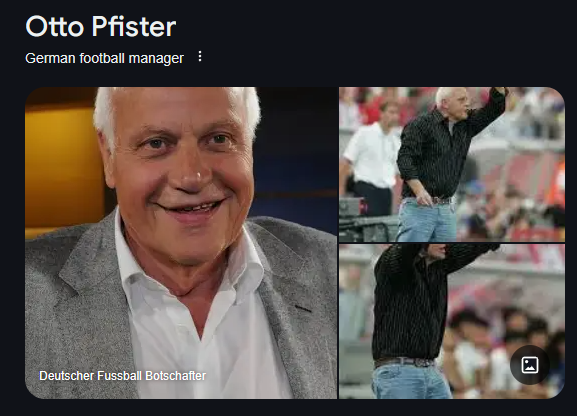Viewport: 577px width, 416px height.
Task: Show more images via the picture icon
Action: pos(530,365)
